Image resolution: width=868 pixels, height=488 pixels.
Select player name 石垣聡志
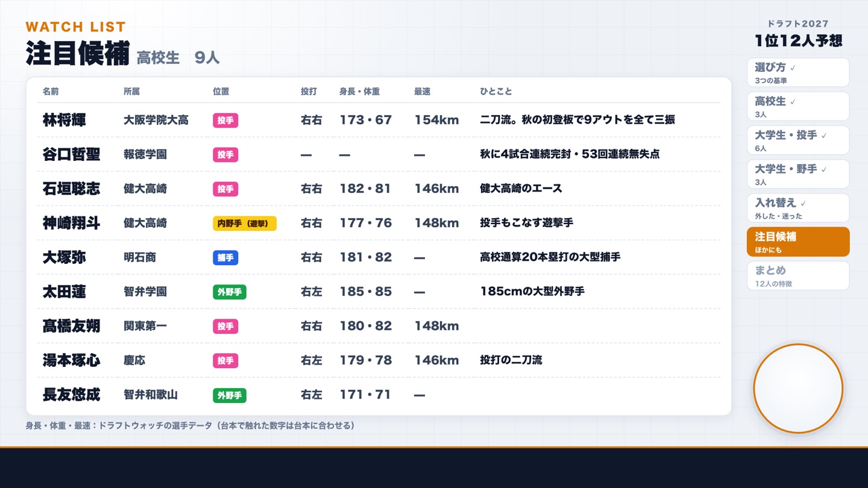coord(71,189)
